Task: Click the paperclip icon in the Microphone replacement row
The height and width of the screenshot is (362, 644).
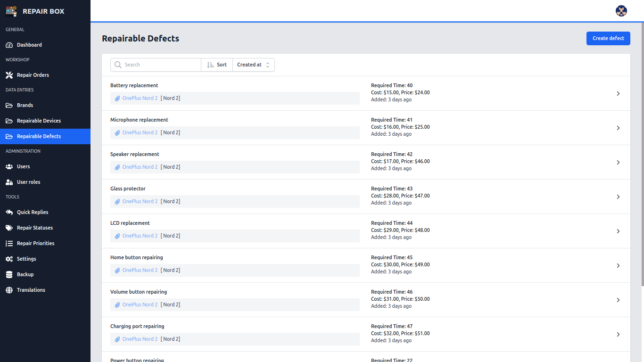Action: [x=118, y=132]
